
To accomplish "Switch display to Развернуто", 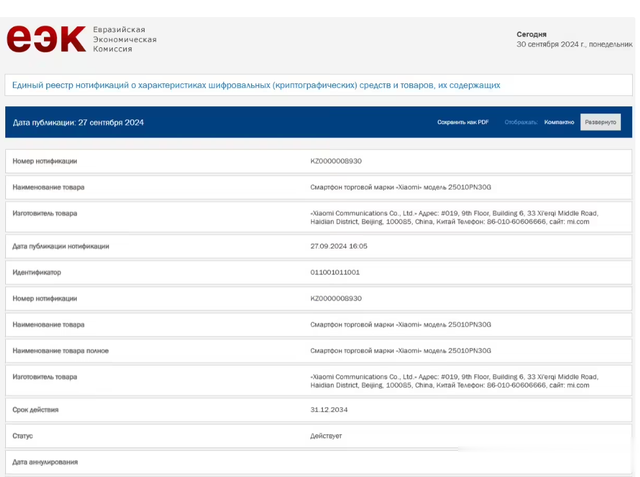I will click(x=600, y=122).
